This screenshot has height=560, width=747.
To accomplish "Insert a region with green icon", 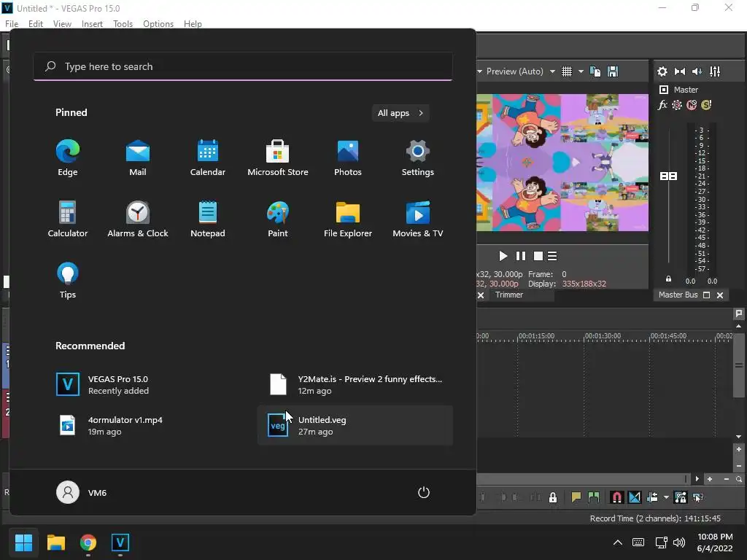I will 594,497.
